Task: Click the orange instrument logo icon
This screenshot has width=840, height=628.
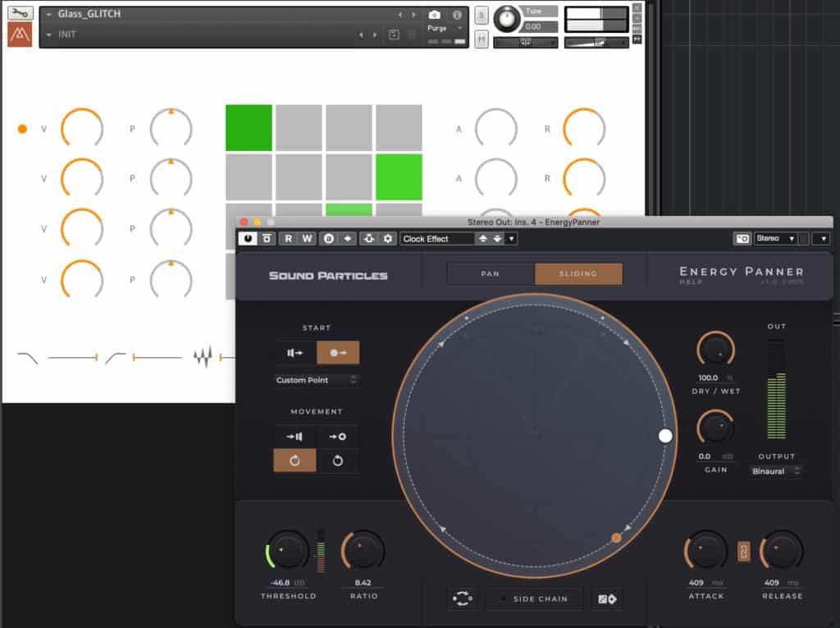Action: [21, 34]
